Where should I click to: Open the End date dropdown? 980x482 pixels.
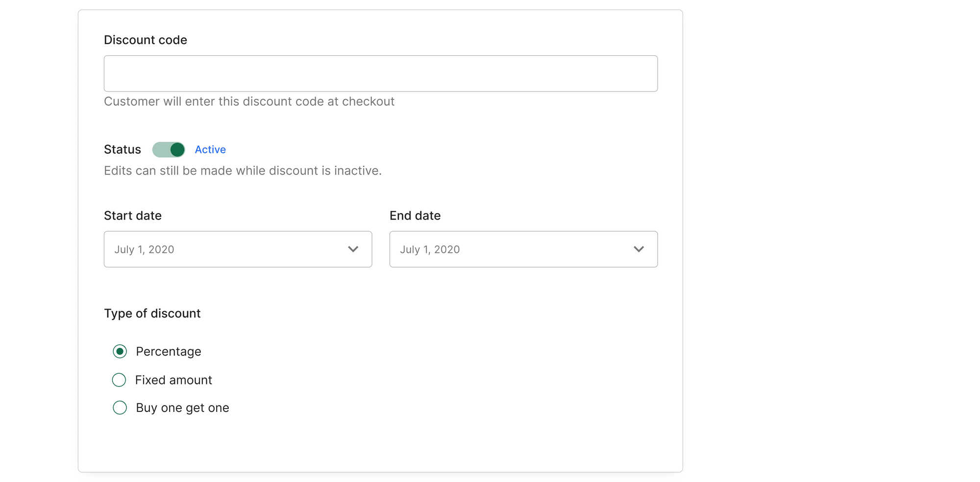pos(523,249)
